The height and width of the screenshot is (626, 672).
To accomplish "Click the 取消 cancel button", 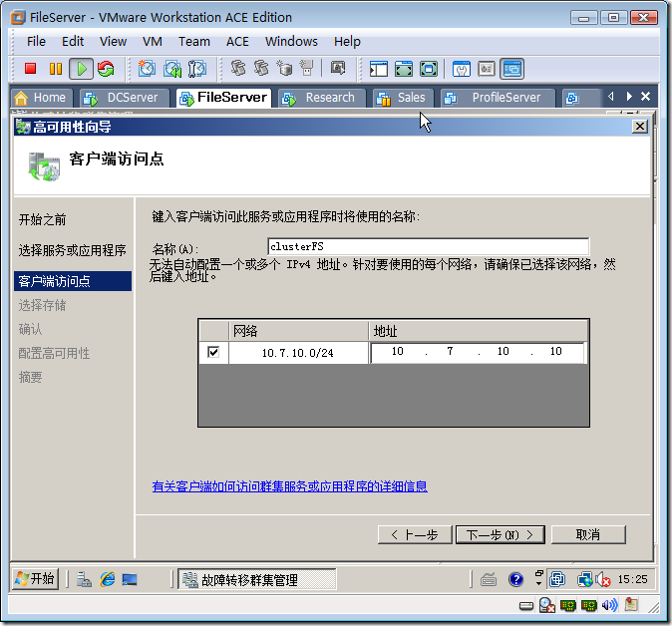I will click(588, 534).
